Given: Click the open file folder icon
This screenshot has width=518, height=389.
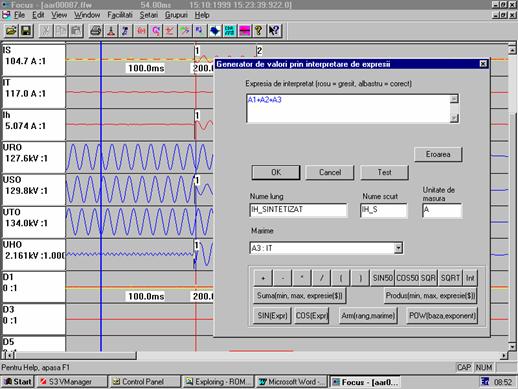Looking at the screenshot, I should pos(11,31).
